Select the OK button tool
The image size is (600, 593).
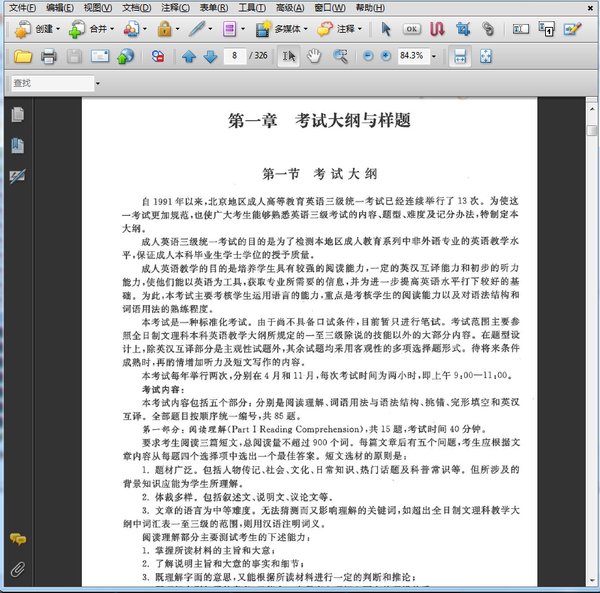point(411,29)
